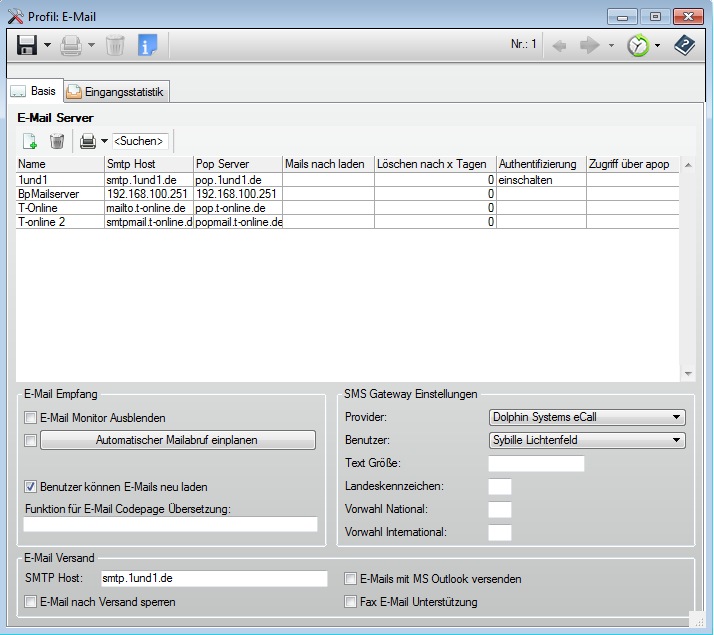Delete selected server with trash icon in list toolbar

(x=57, y=141)
